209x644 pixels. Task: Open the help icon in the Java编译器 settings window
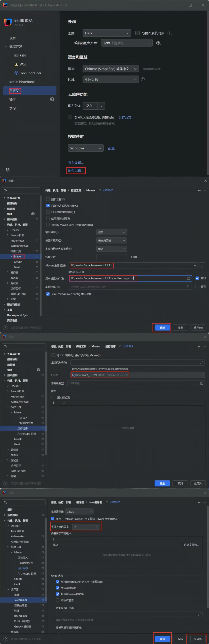[x=6, y=639]
